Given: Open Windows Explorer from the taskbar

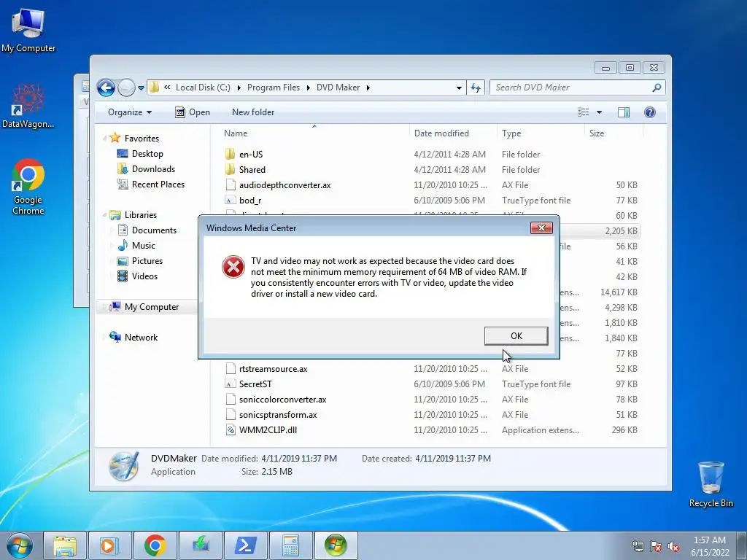Looking at the screenshot, I should point(65,545).
